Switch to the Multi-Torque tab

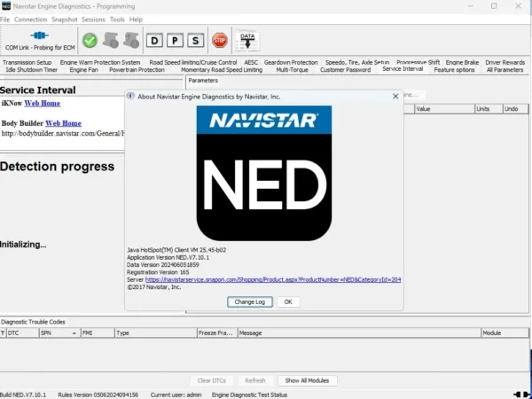(292, 70)
